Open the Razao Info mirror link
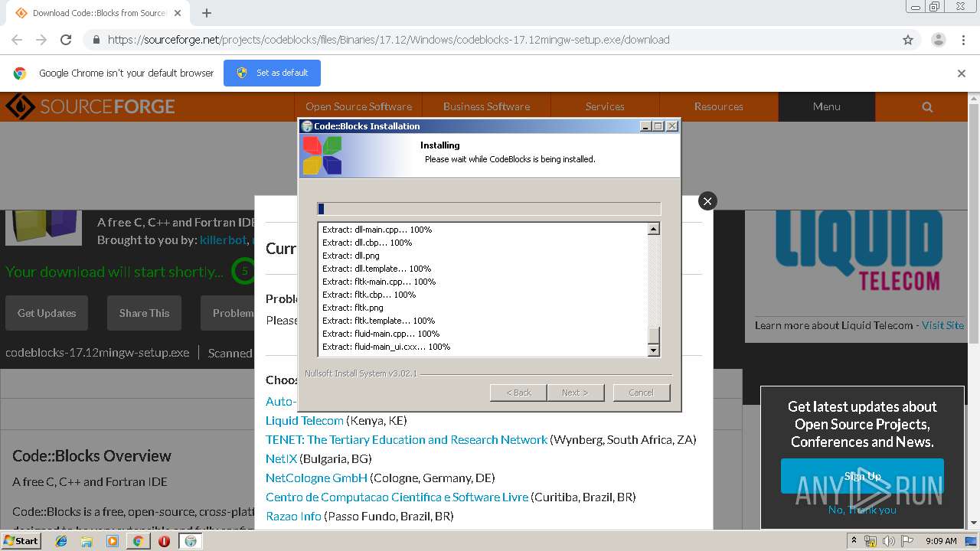The image size is (980, 551). point(293,516)
